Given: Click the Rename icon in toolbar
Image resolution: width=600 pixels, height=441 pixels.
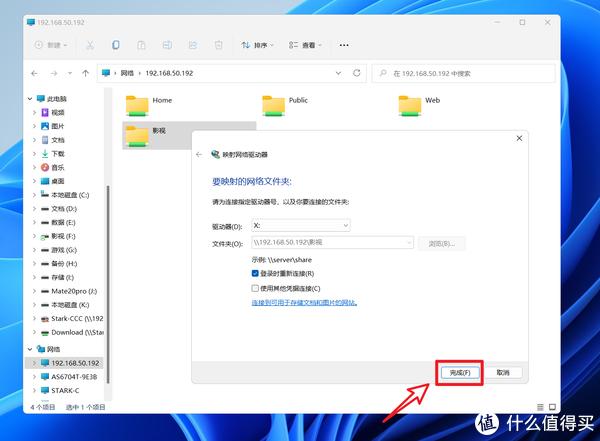Looking at the screenshot, I should coord(167,45).
